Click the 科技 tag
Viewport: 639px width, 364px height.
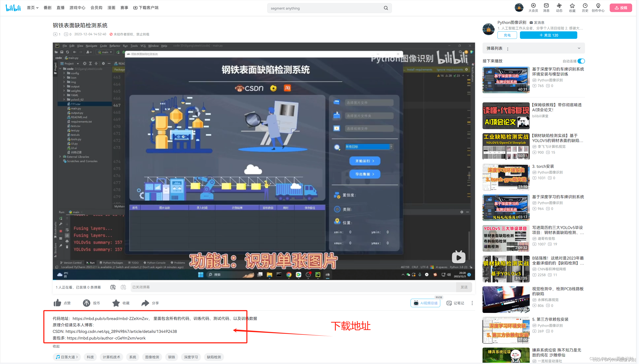[90, 357]
